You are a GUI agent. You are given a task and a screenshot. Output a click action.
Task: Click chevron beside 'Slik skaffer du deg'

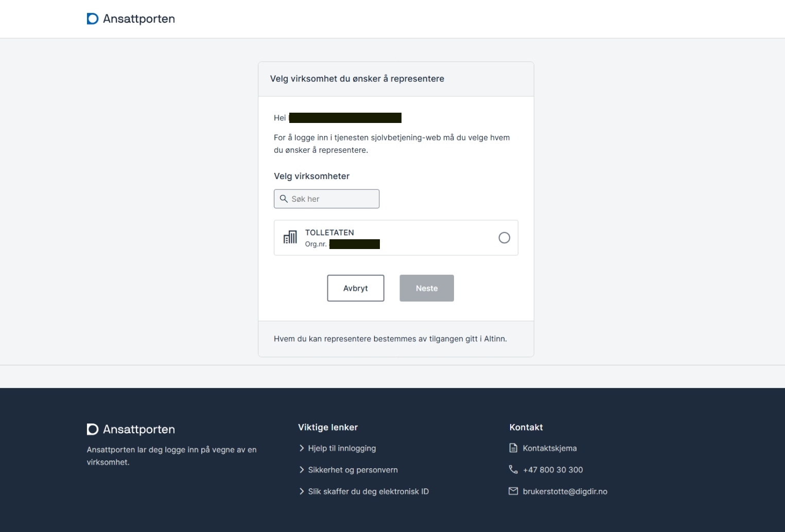[302, 491]
